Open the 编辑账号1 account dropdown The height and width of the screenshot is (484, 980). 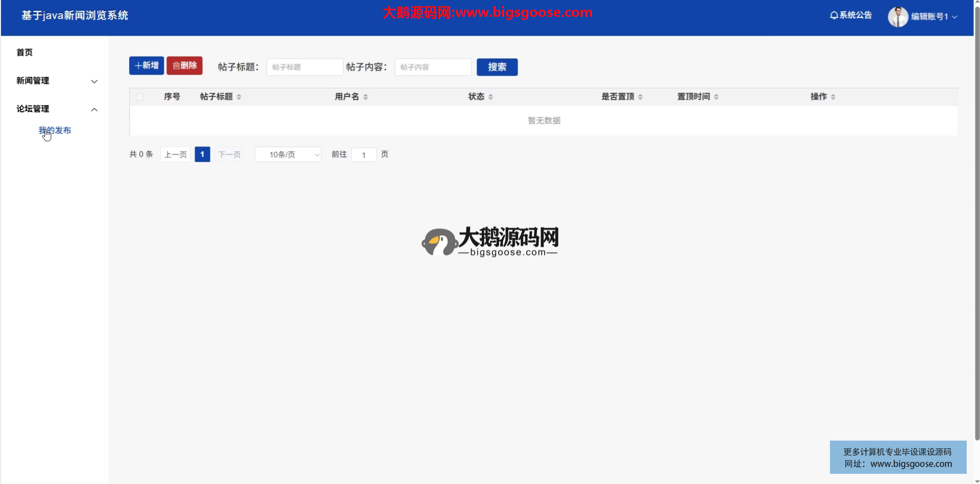pyautogui.click(x=934, y=16)
